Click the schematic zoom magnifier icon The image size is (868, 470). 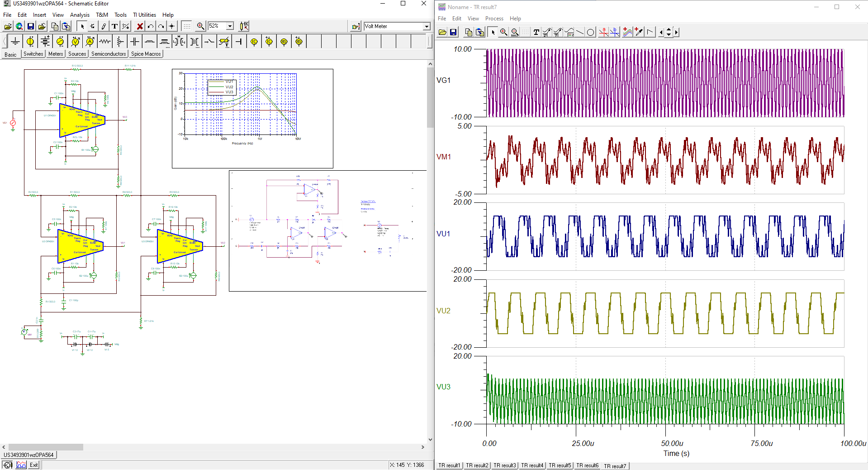tap(200, 26)
